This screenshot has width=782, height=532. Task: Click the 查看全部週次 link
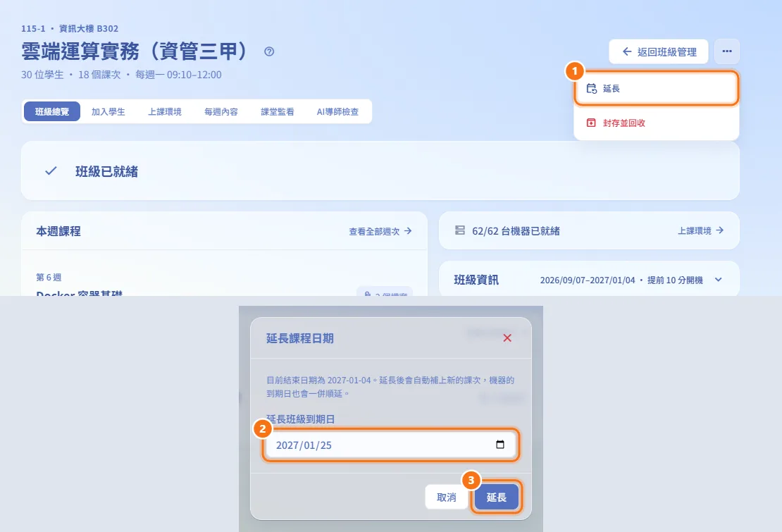click(x=380, y=231)
